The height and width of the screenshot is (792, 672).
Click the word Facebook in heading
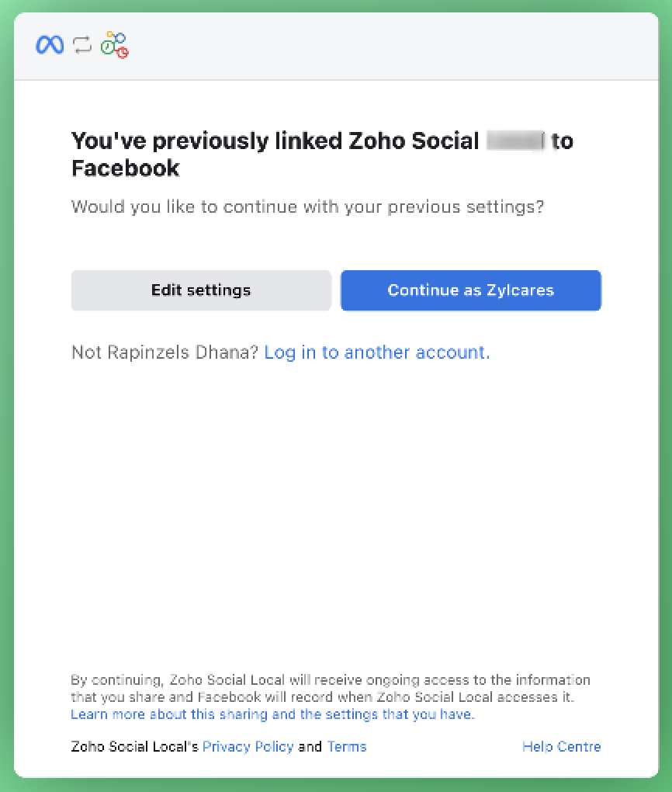tap(125, 168)
